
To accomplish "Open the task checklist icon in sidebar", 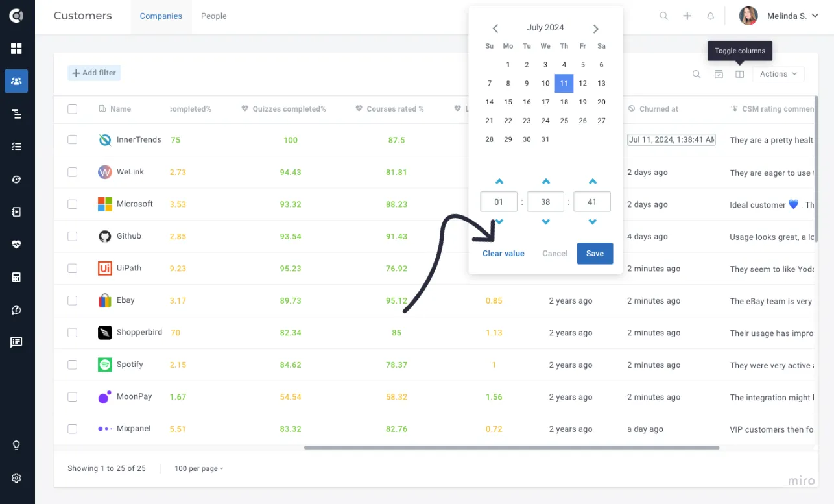I will coord(16,147).
